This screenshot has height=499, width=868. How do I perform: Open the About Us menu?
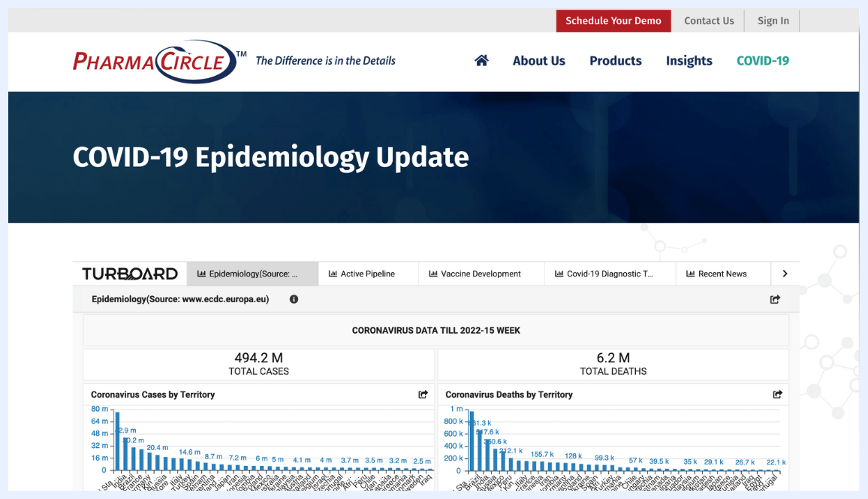[x=538, y=60]
